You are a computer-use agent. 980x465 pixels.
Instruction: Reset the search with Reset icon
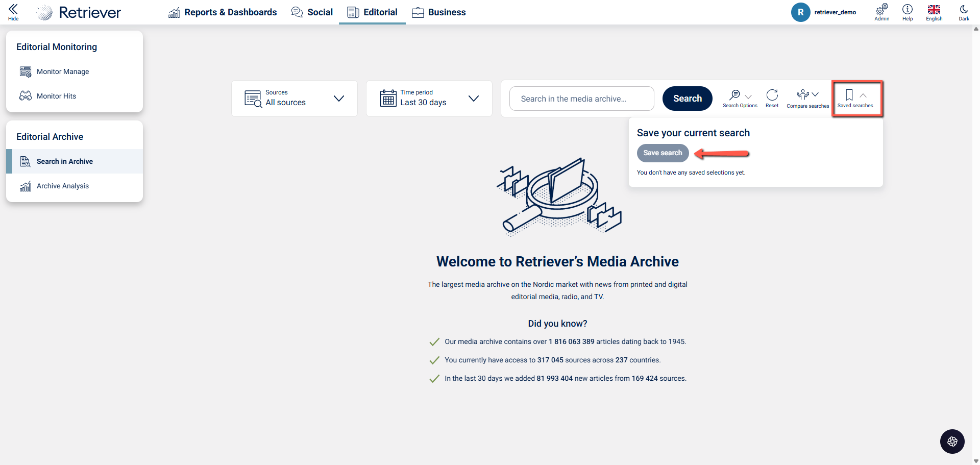coord(772,95)
